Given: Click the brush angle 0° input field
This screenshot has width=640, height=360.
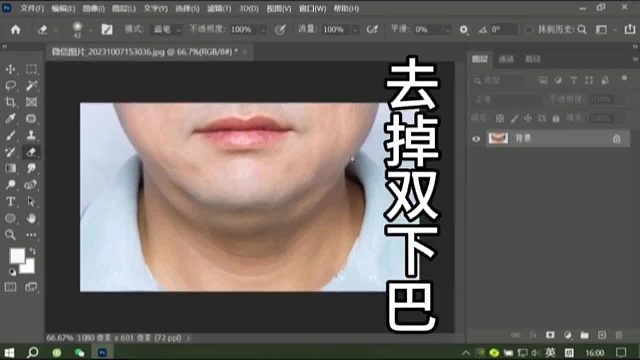Looking at the screenshot, I should pyautogui.click(x=503, y=29).
